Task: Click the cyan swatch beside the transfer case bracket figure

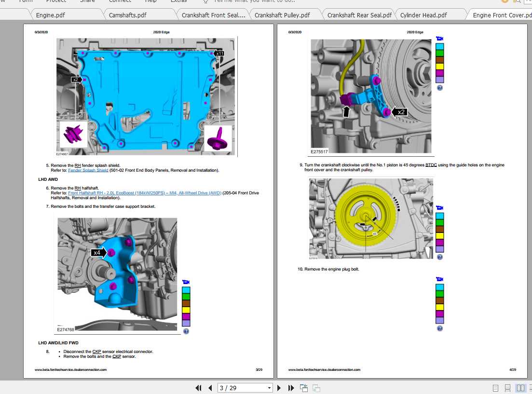Action: [186, 290]
